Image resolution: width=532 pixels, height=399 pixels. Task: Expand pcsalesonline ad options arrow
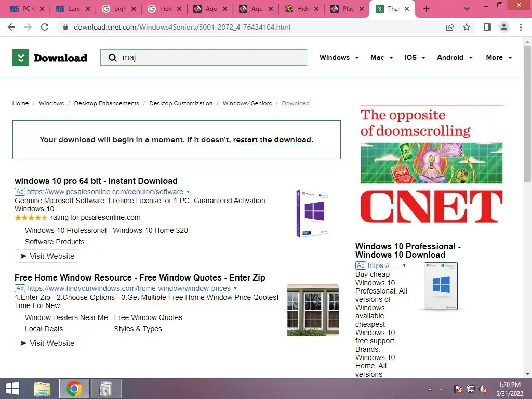(188, 192)
